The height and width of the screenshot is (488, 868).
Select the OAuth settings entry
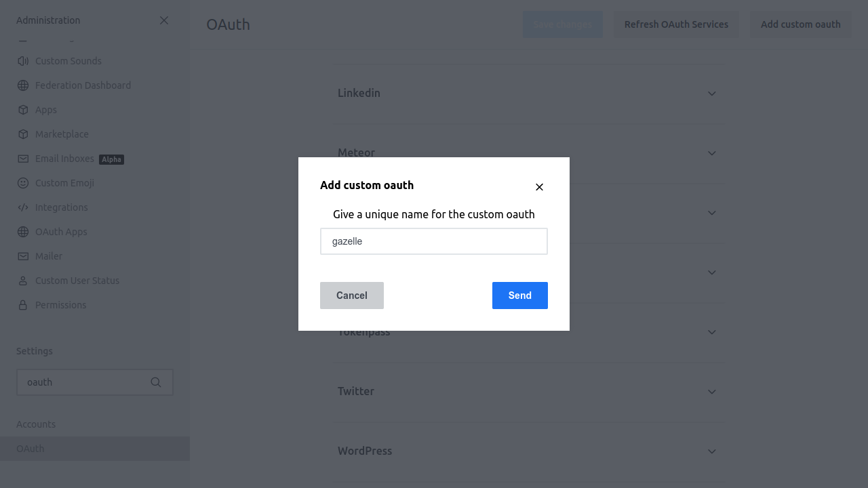point(31,449)
